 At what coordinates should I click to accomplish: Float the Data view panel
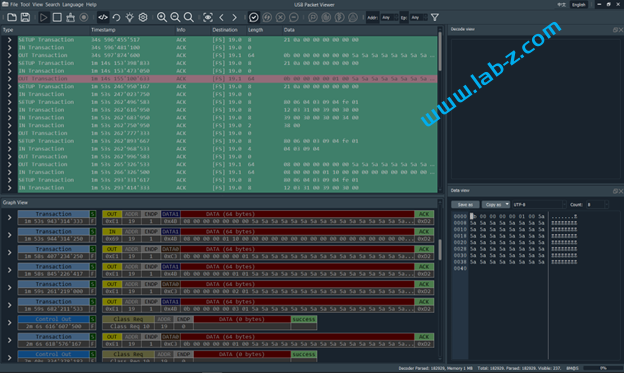pos(615,191)
